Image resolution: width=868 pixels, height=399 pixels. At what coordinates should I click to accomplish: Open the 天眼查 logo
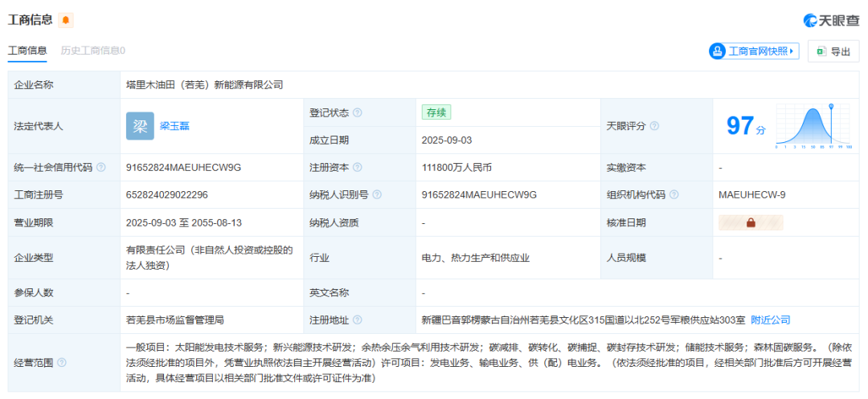click(832, 20)
